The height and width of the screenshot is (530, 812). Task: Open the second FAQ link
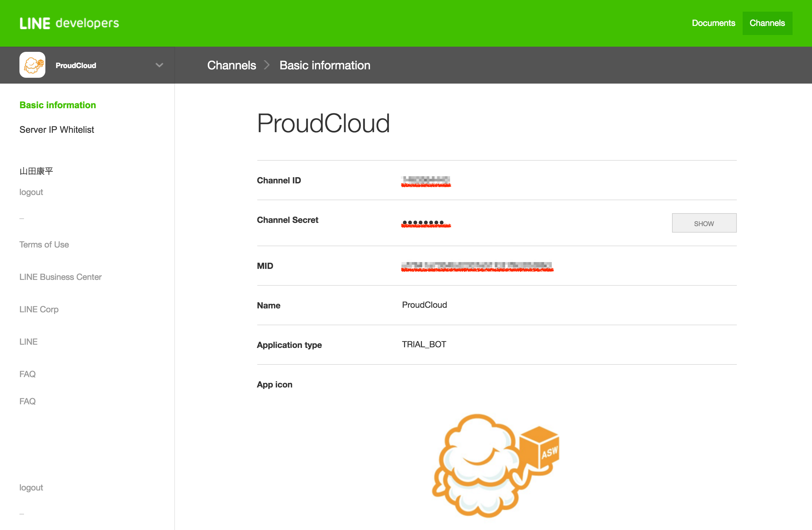27,401
